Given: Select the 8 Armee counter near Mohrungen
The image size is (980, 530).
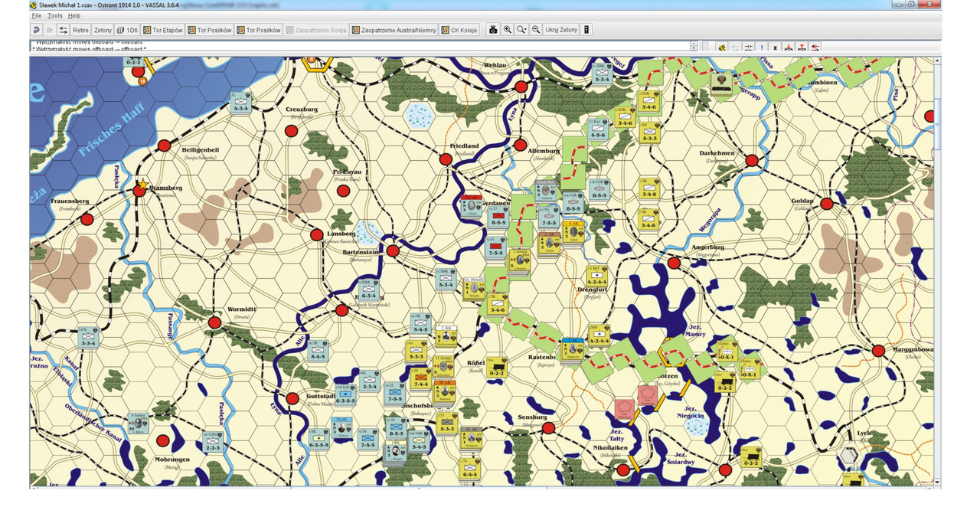Looking at the screenshot, I should pyautogui.click(x=139, y=424).
